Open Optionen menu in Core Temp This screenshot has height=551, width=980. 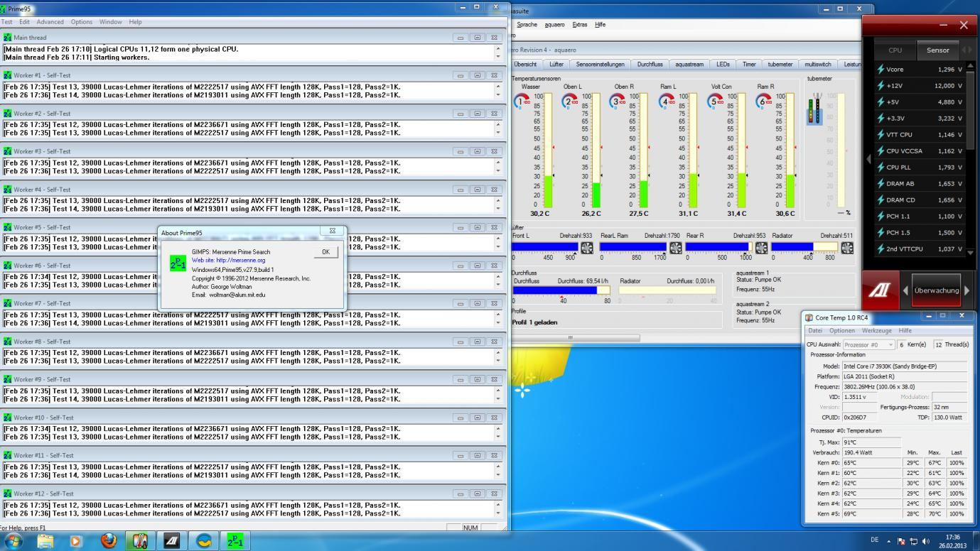pos(842,331)
